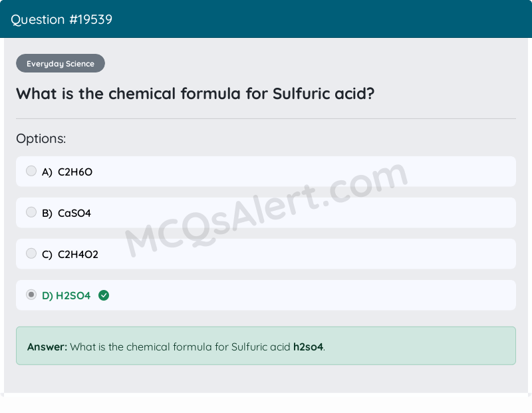
Task: Click option C labeled C2H4O2
Action: coord(77,254)
